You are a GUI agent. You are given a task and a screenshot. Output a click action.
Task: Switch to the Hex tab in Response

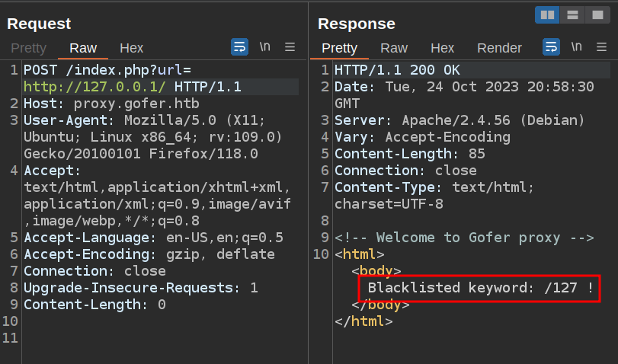(442, 48)
